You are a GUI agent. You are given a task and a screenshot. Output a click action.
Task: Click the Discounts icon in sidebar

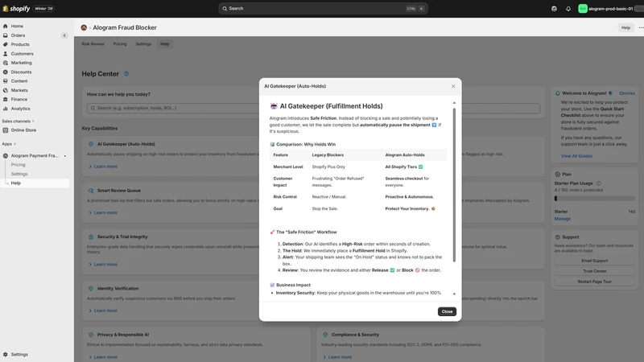(x=6, y=72)
